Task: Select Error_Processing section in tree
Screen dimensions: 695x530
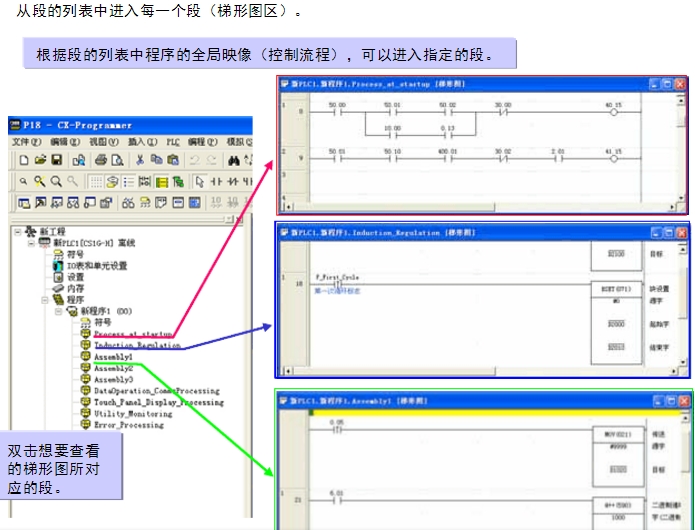Action: 129,425
